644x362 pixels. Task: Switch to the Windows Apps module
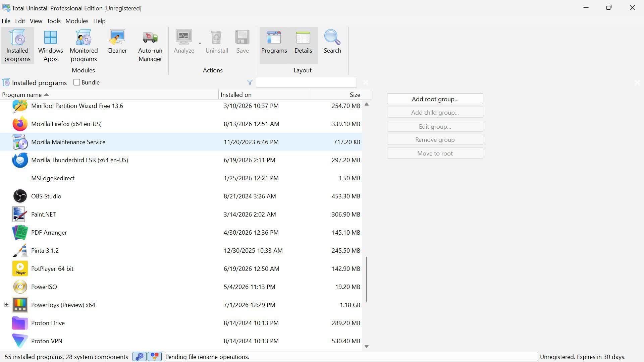pos(51,46)
